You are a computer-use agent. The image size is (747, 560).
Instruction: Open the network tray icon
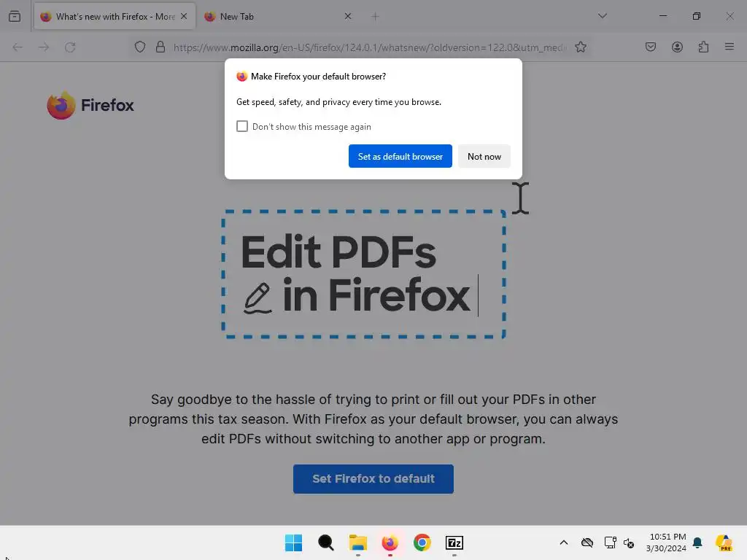[611, 542]
